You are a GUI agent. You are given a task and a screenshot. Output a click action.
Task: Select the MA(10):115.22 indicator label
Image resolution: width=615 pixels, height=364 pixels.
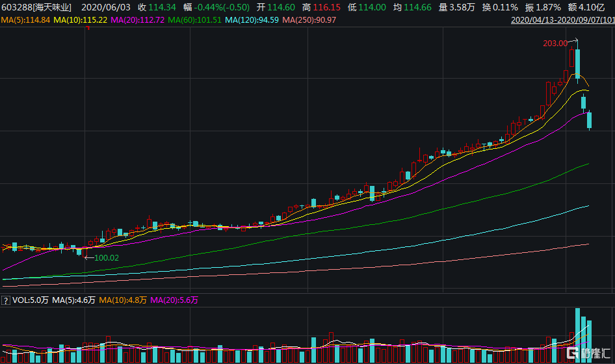click(x=80, y=19)
